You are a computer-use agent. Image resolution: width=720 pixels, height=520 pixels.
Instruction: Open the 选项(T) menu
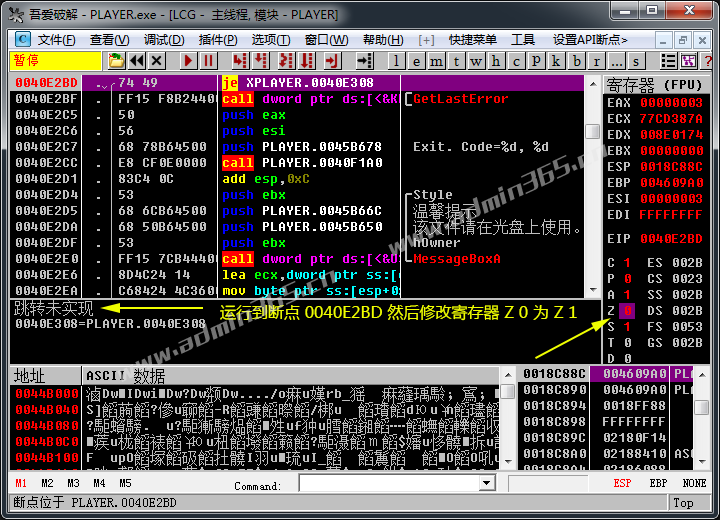click(271, 40)
